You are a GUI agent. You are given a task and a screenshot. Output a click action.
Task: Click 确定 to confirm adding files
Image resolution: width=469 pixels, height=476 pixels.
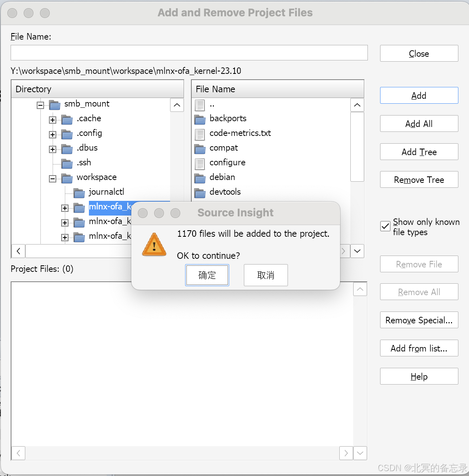coord(207,275)
